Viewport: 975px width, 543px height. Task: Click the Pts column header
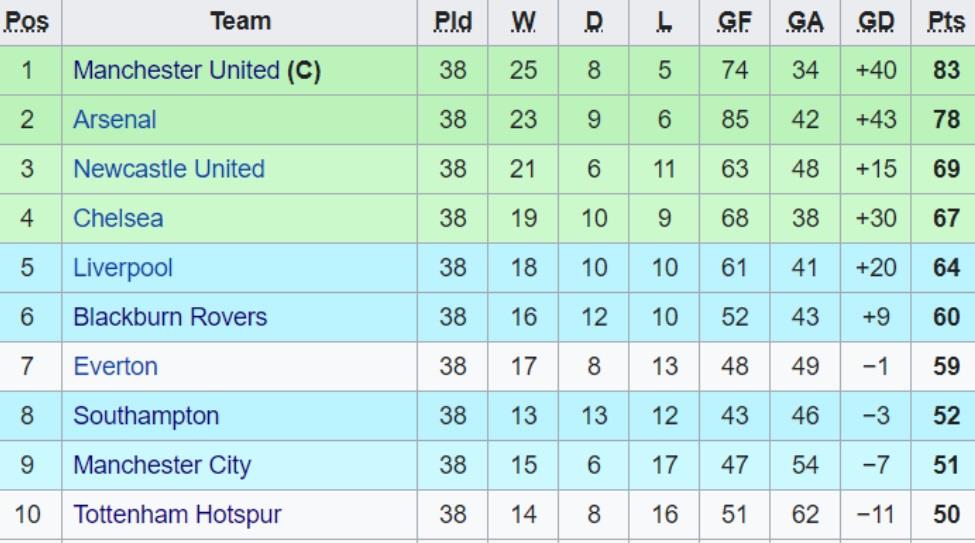point(945,22)
